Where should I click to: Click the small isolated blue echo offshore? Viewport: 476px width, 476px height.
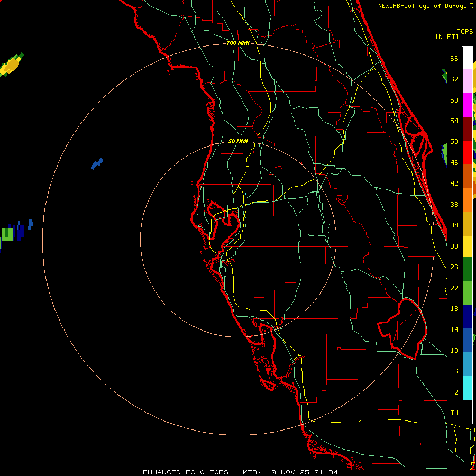tap(97, 164)
